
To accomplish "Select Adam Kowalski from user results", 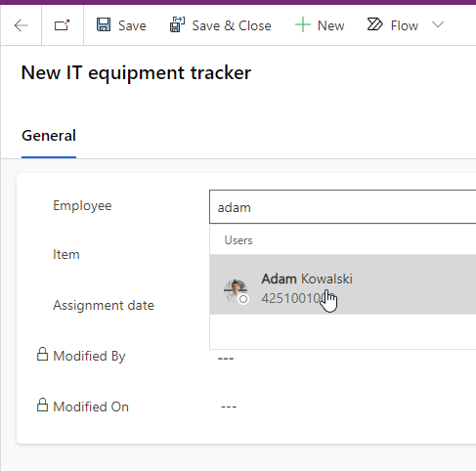I will (x=343, y=284).
